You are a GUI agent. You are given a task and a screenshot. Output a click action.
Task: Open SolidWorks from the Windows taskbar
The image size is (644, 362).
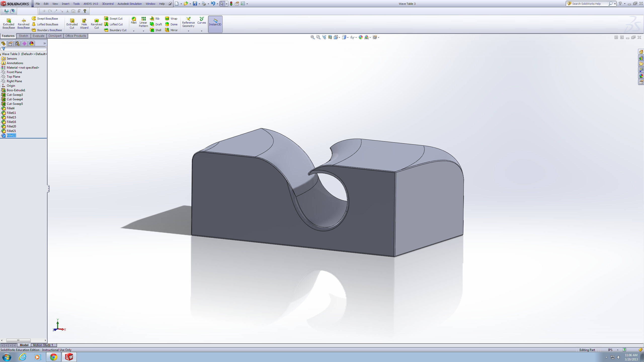[69, 357]
